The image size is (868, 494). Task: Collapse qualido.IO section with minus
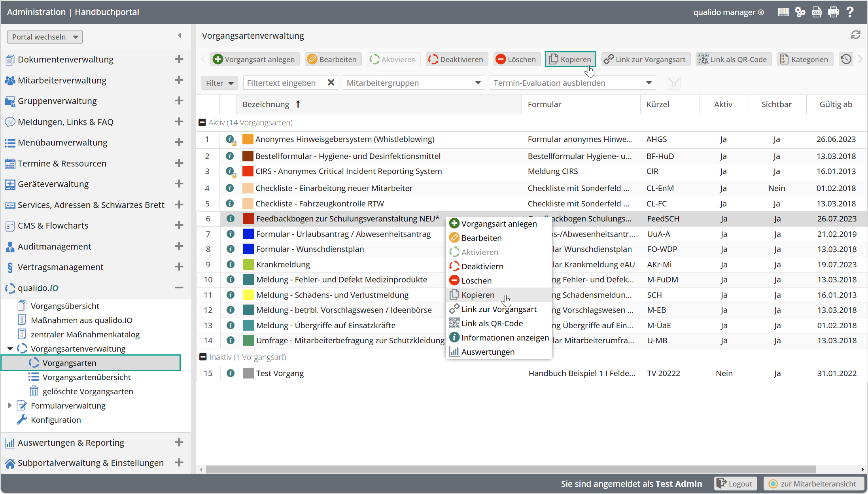click(x=179, y=288)
